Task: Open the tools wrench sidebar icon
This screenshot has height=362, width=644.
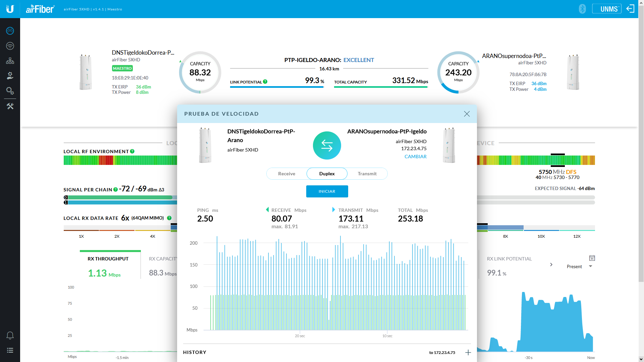Action: 10,106
